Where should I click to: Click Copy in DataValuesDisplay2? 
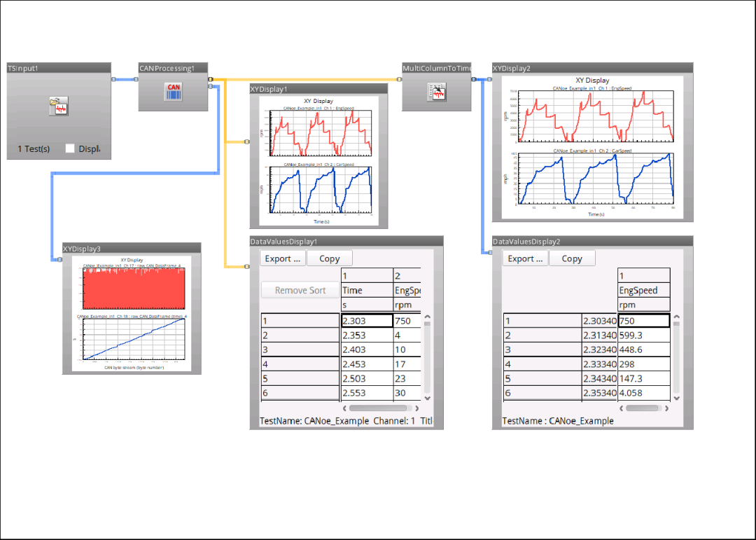(x=572, y=258)
